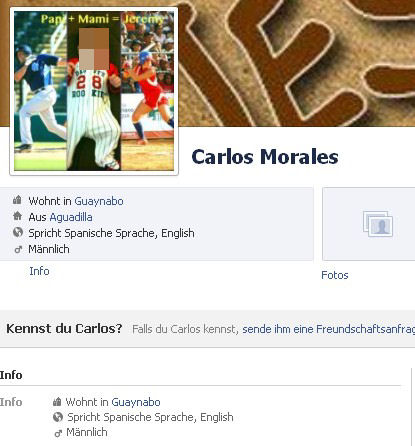Click globe icon in lower Info section

(58, 417)
